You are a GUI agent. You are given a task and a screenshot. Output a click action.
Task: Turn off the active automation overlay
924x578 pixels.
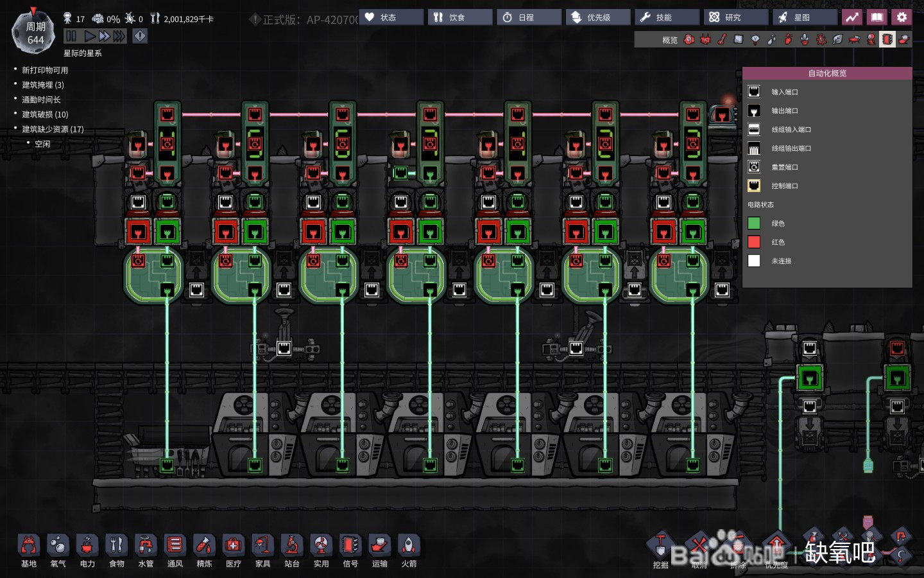887,40
